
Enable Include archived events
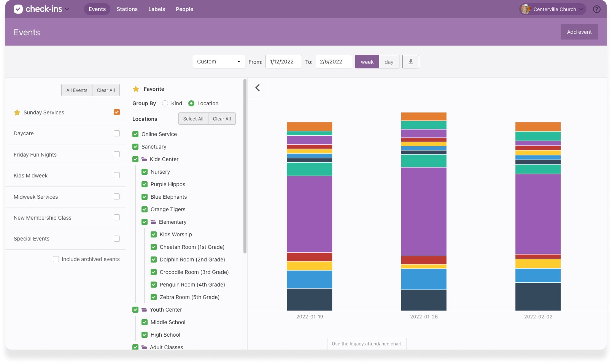coord(56,259)
